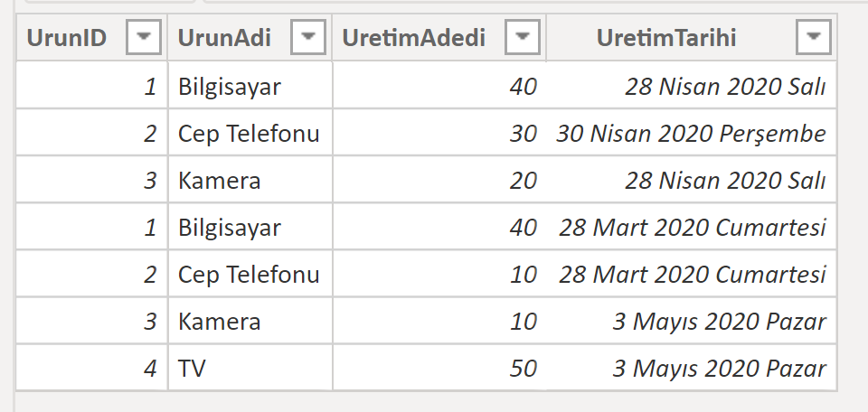Click the 30 Nisan 2020 Perşembe date cell

point(691,133)
